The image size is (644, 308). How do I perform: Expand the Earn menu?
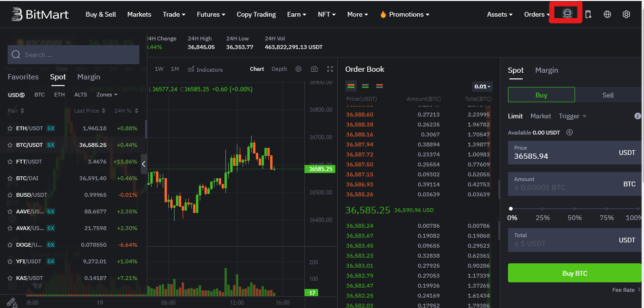297,14
